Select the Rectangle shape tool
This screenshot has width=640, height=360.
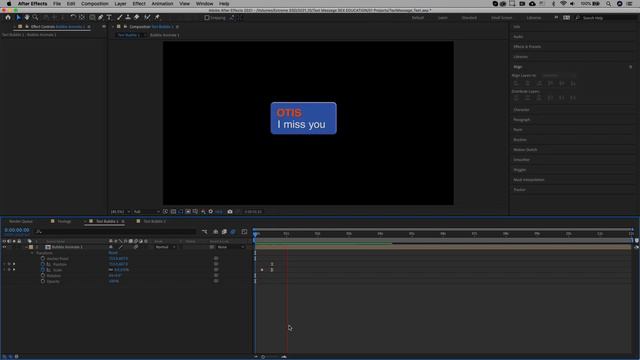(92, 18)
